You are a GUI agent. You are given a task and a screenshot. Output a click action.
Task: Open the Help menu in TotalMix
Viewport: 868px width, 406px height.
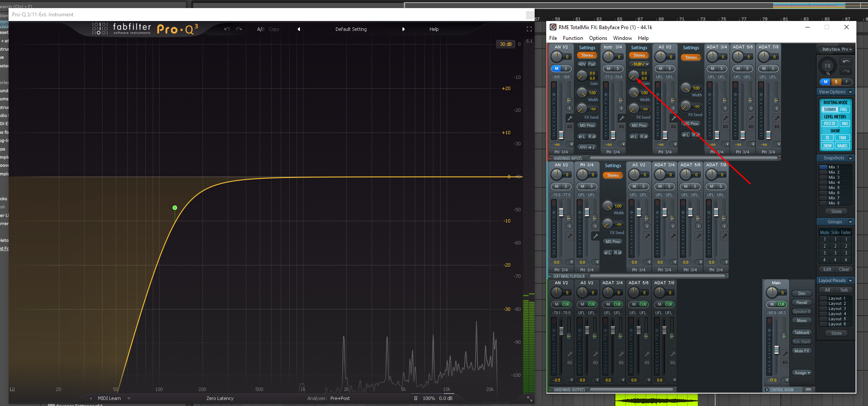[x=643, y=38]
